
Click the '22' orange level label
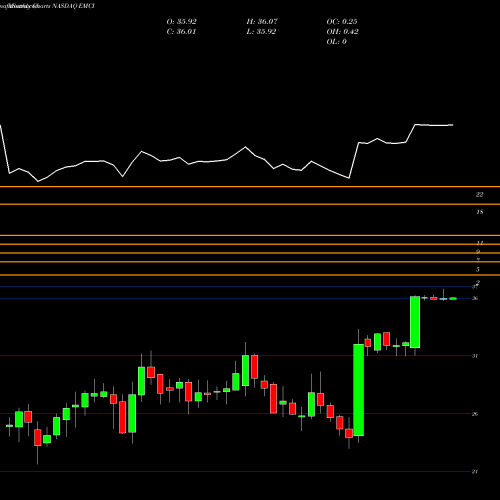point(479,195)
